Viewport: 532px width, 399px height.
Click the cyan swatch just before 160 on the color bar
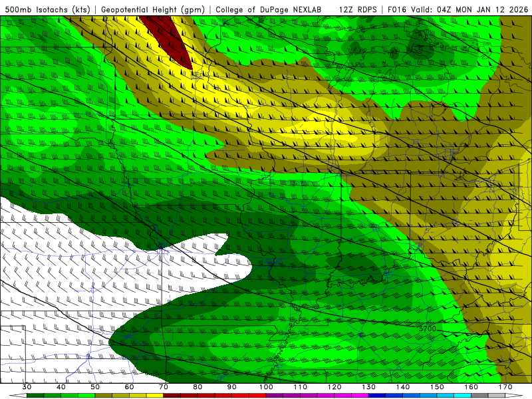coord(463,396)
